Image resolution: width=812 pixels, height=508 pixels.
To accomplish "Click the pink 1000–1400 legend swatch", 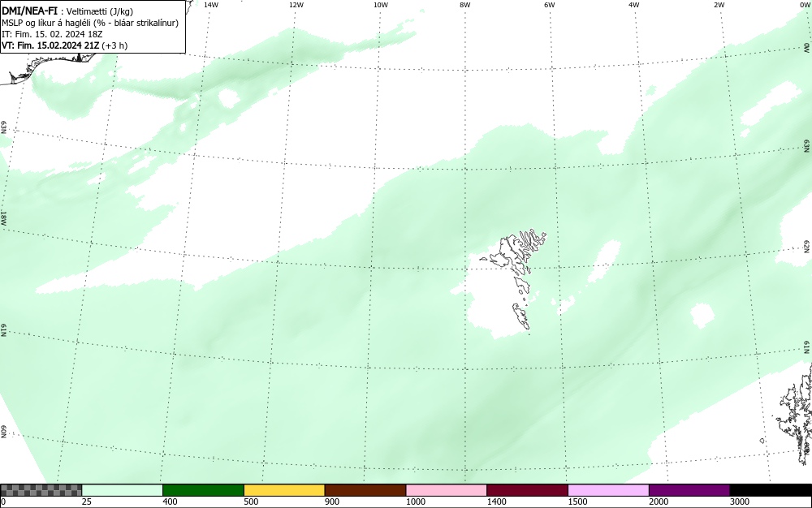I will [x=447, y=490].
